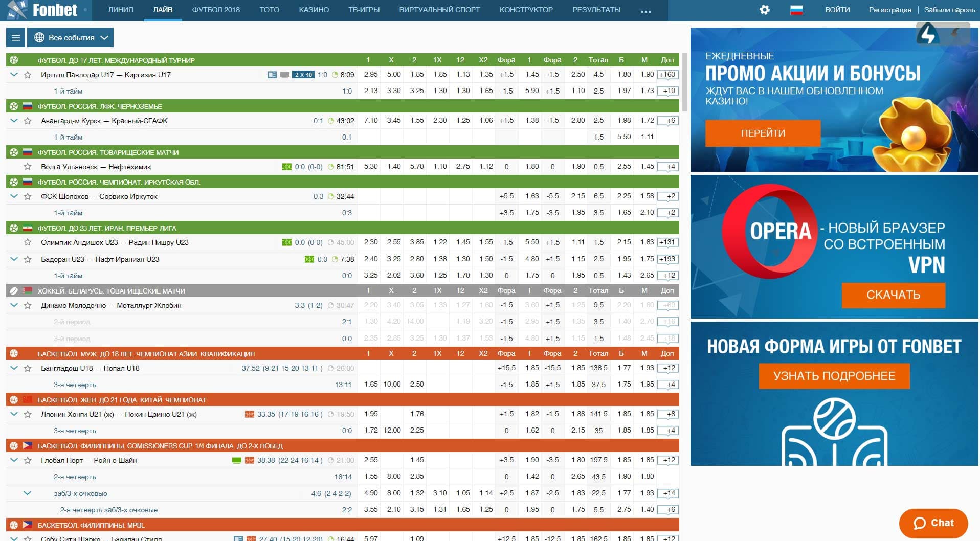Collapse Бадеран U23 match sub-rows
The height and width of the screenshot is (541, 980).
pos(14,259)
